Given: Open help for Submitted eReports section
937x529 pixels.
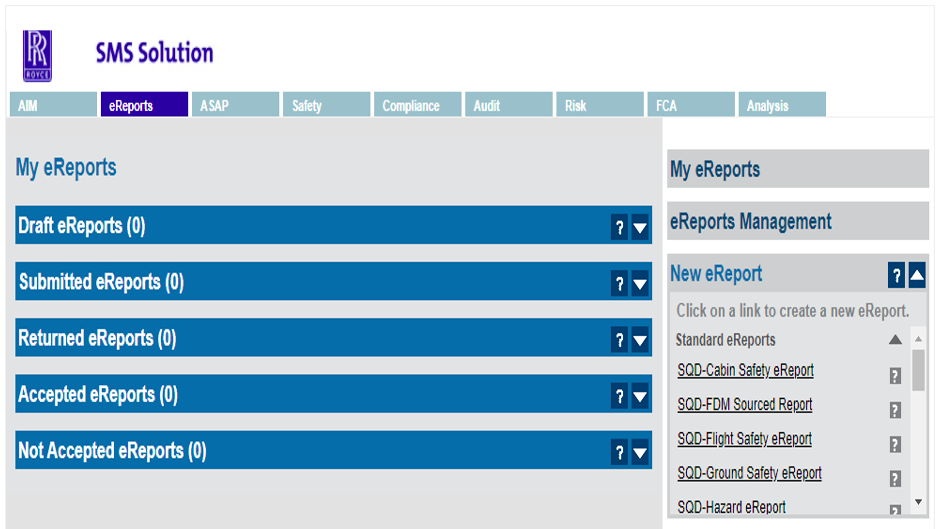Looking at the screenshot, I should pos(620,284).
